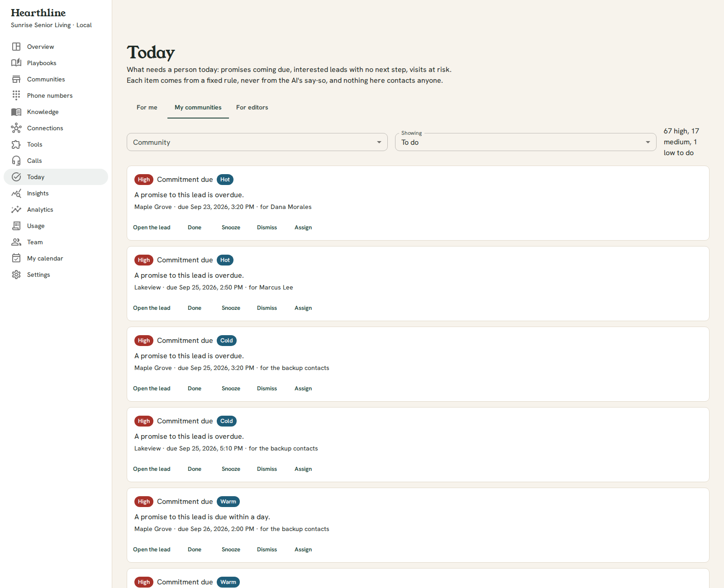724x588 pixels.
Task: Dismiss the Dana Morales commitment
Action: [267, 228]
